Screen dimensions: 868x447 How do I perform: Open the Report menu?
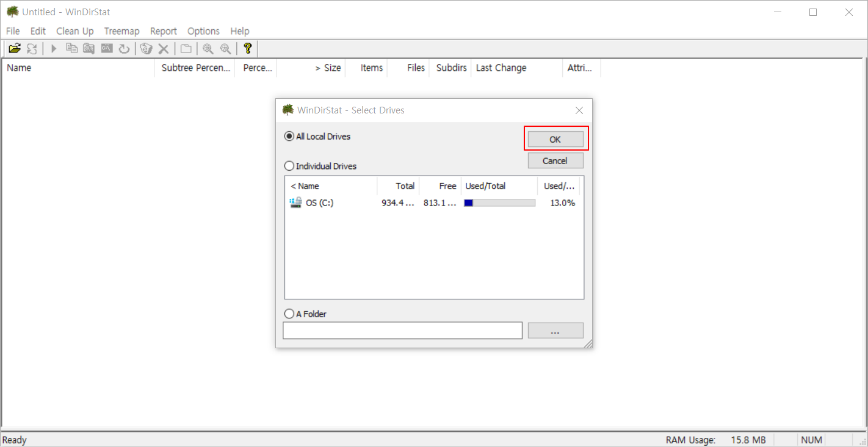coord(164,31)
